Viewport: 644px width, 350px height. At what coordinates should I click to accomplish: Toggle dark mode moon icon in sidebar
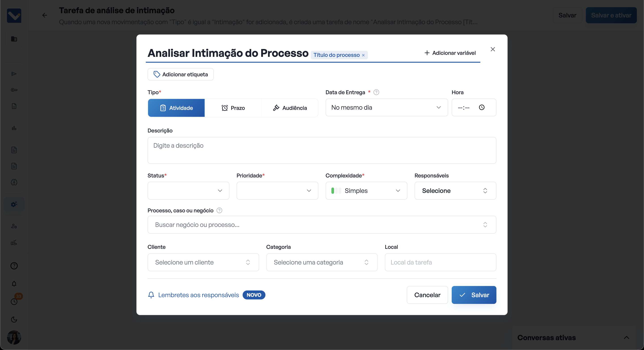coord(14,320)
